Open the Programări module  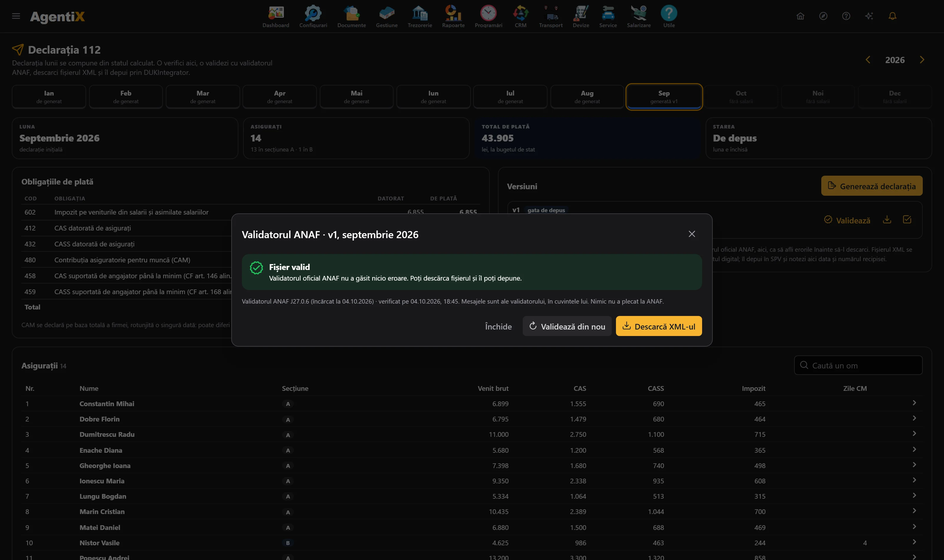tap(488, 17)
